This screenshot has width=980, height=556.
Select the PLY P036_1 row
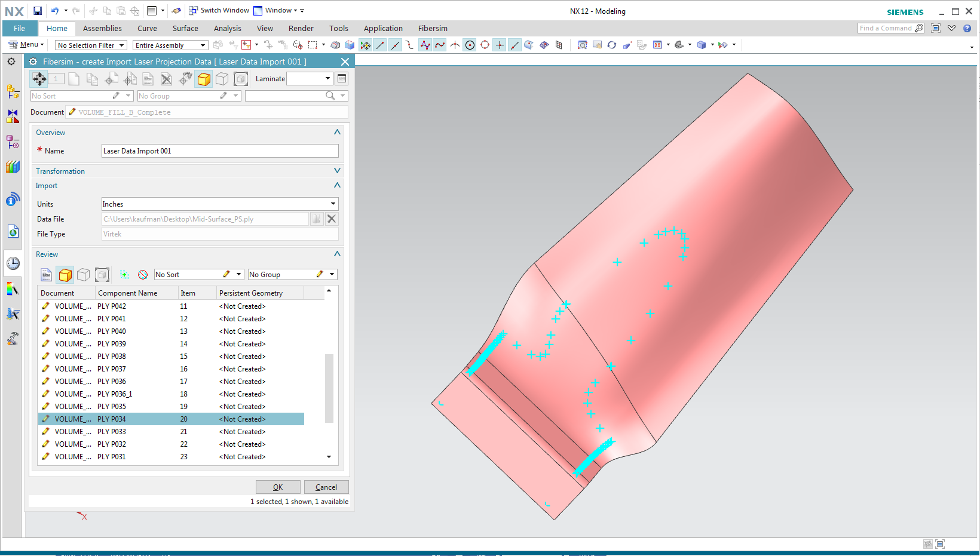(x=171, y=394)
